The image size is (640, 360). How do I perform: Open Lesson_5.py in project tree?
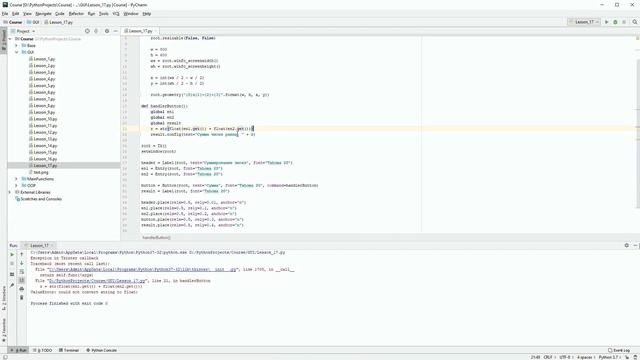pyautogui.click(x=42, y=86)
